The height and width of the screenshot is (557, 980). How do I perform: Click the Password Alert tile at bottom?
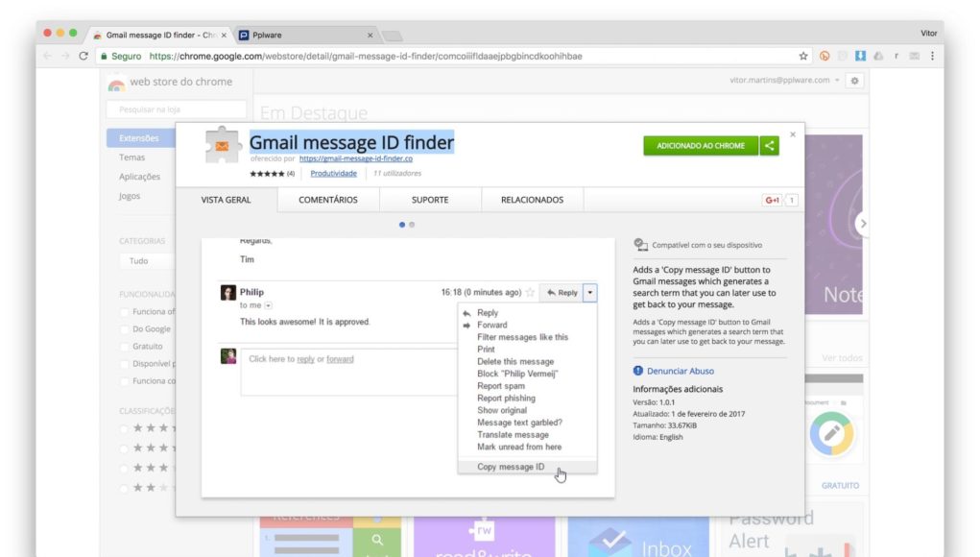792,531
